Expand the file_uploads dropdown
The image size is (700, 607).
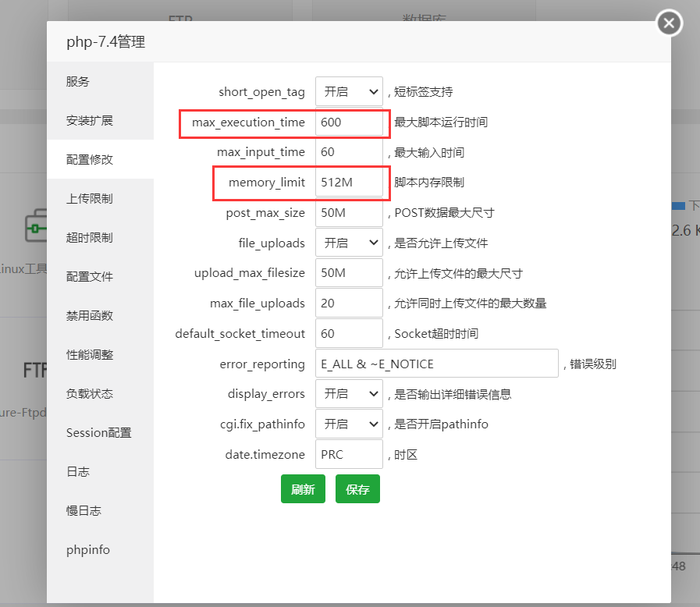tap(349, 243)
